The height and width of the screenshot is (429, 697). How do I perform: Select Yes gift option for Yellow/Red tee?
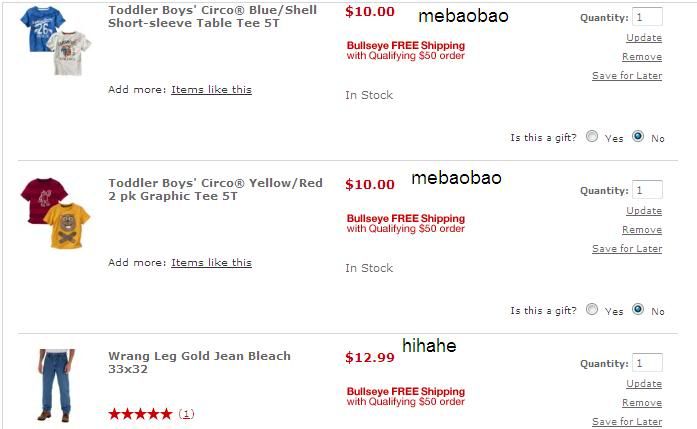coord(592,310)
